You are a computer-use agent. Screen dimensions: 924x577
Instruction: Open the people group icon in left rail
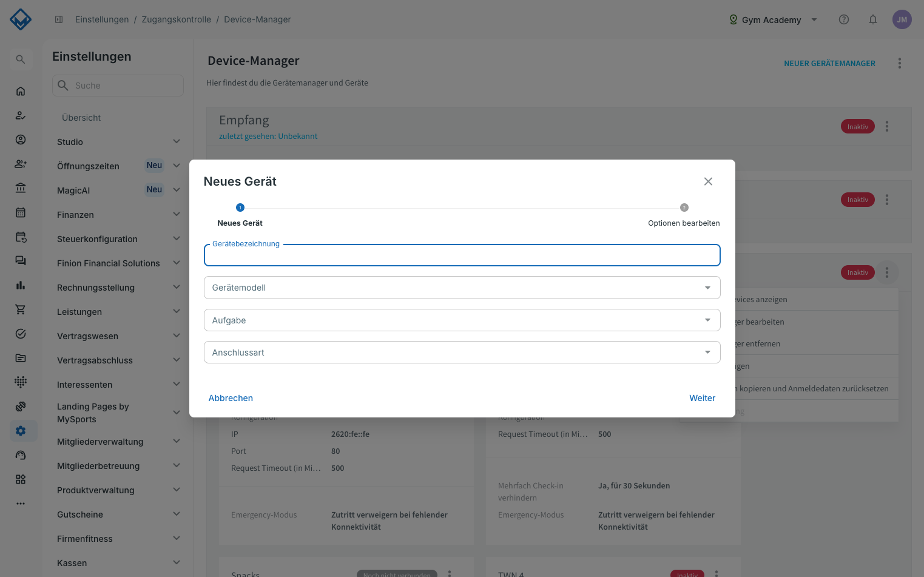pyautogui.click(x=21, y=164)
